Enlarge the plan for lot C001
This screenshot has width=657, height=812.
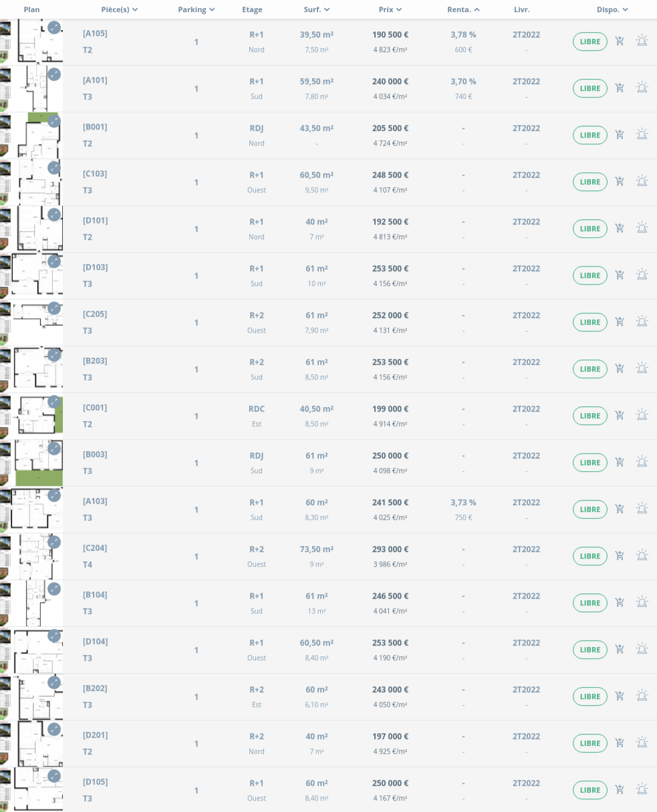[54, 402]
